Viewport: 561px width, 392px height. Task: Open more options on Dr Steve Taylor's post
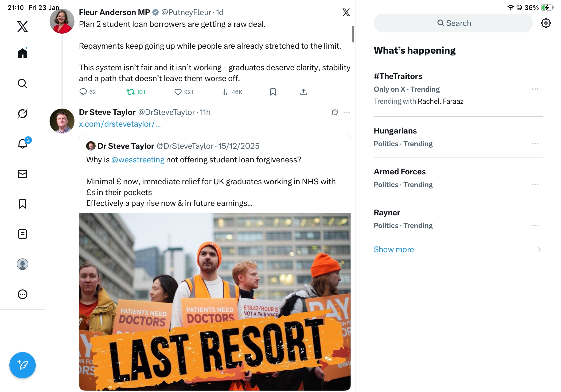pyautogui.click(x=347, y=112)
